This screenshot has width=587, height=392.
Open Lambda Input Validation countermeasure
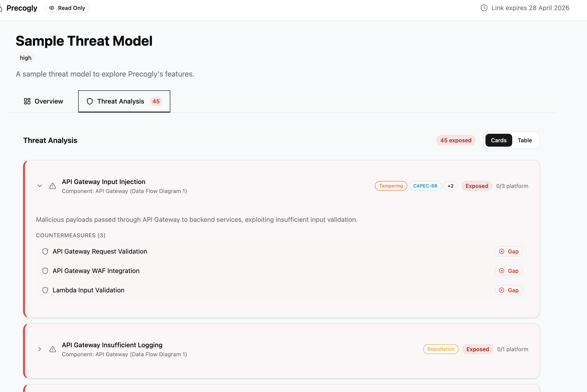tap(282, 290)
